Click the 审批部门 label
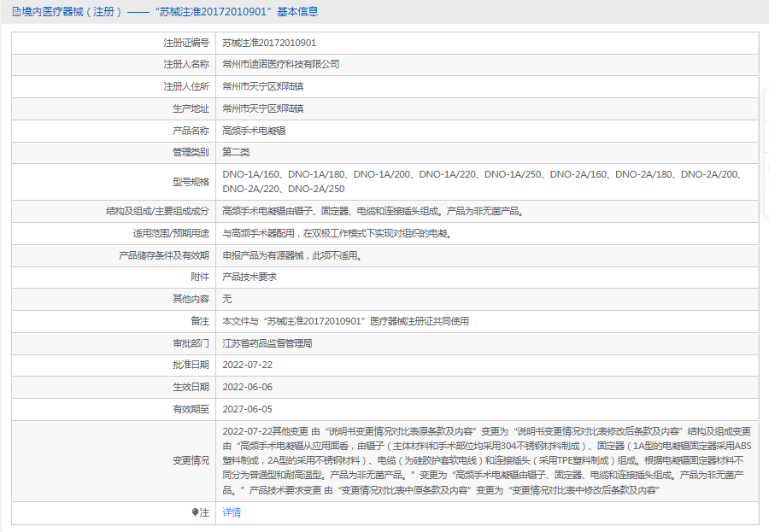769x532 pixels. [191, 344]
